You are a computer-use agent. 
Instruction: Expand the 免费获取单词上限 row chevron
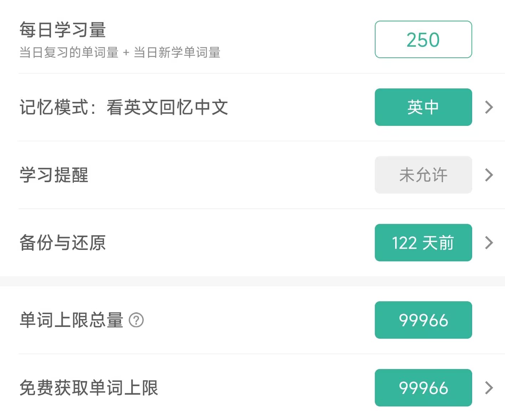489,388
